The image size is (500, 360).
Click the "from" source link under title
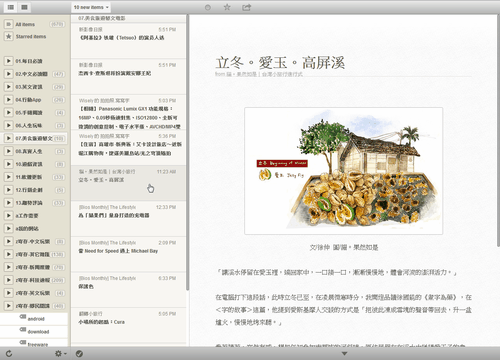tap(259, 74)
